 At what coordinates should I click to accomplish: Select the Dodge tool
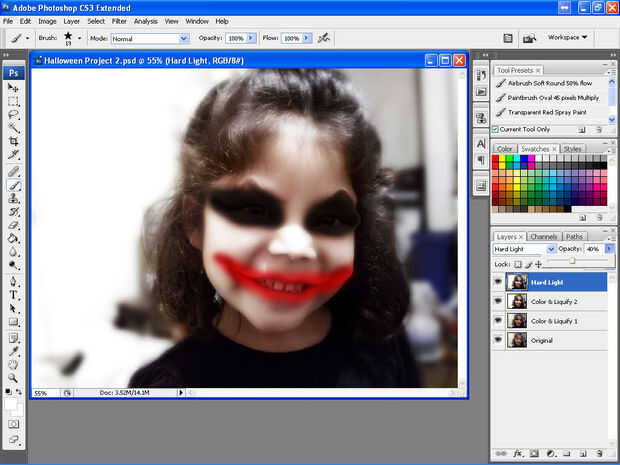(x=13, y=265)
